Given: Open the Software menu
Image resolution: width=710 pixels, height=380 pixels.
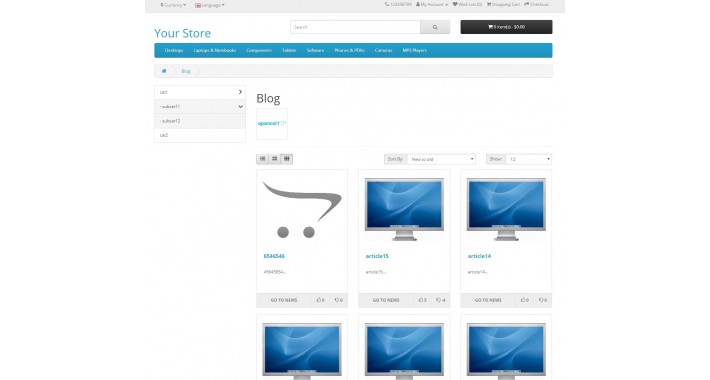Looking at the screenshot, I should (315, 50).
